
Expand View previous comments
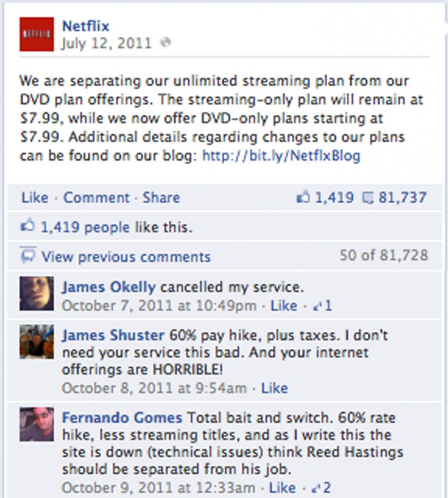pyautogui.click(x=126, y=257)
